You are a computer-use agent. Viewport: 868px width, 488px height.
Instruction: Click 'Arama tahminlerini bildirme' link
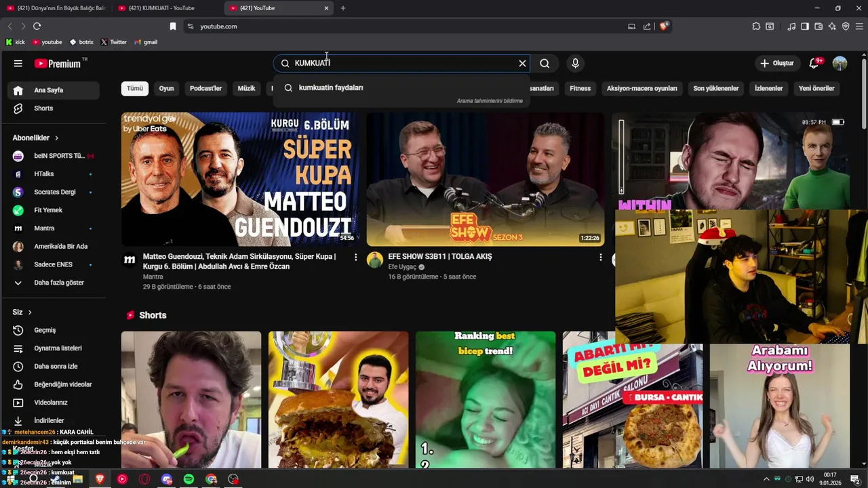coord(490,101)
